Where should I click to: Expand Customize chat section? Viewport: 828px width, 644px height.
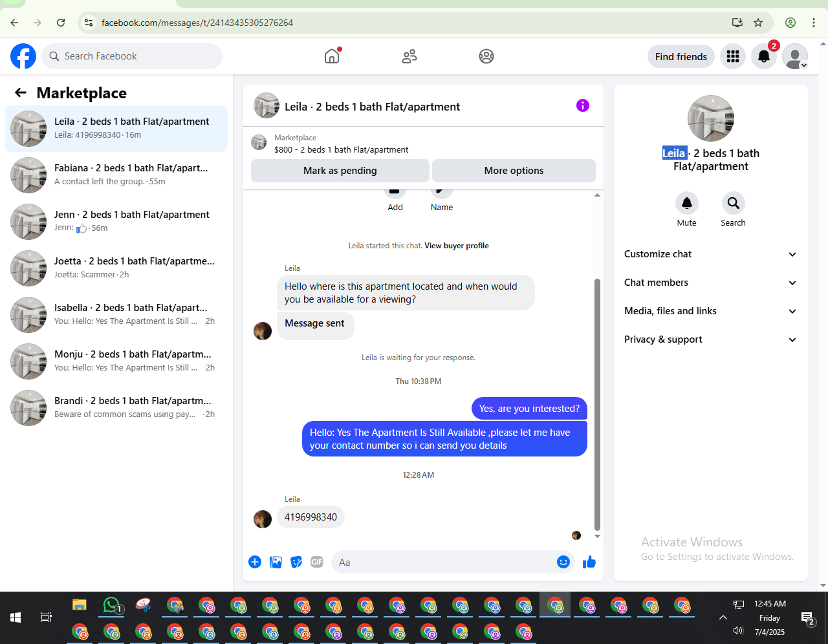[x=710, y=254]
